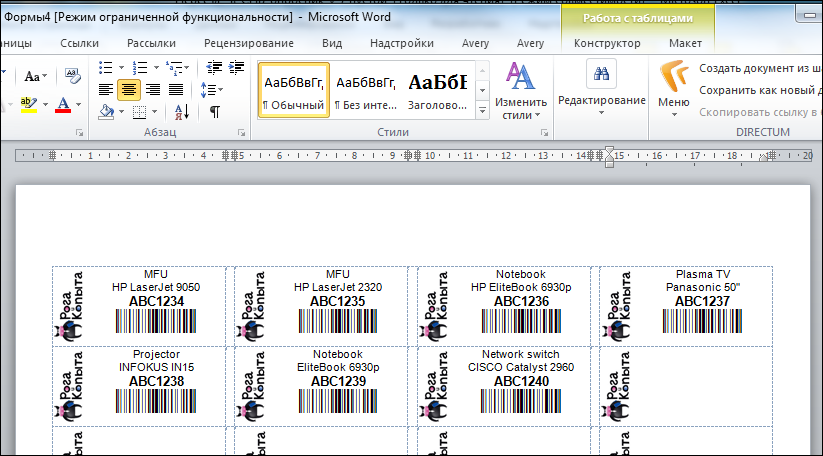
Task: Open the highlight color dropdown arrow
Action: (45, 104)
